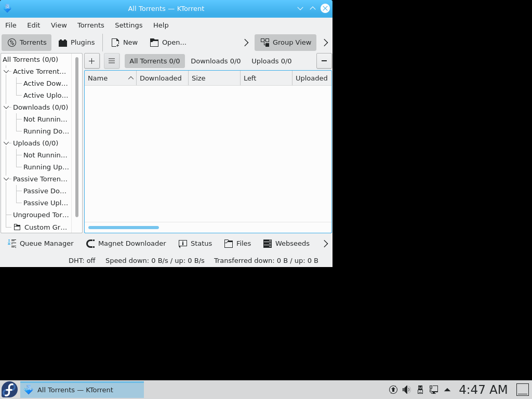Select the All Torrents 0/0 tab
This screenshot has width=532, height=399.
coord(155,61)
